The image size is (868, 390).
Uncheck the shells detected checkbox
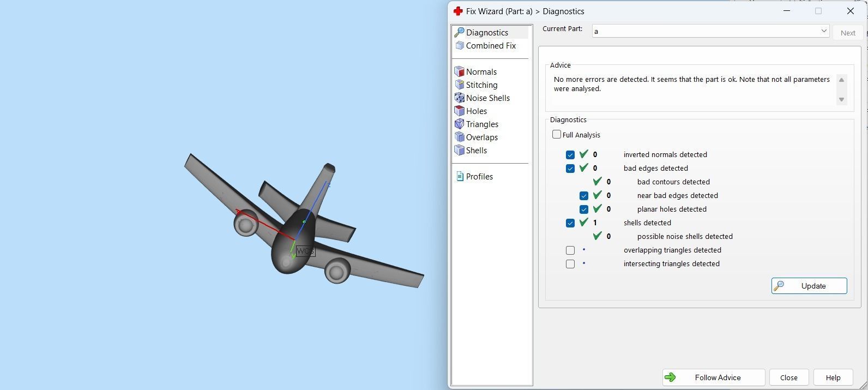[570, 223]
